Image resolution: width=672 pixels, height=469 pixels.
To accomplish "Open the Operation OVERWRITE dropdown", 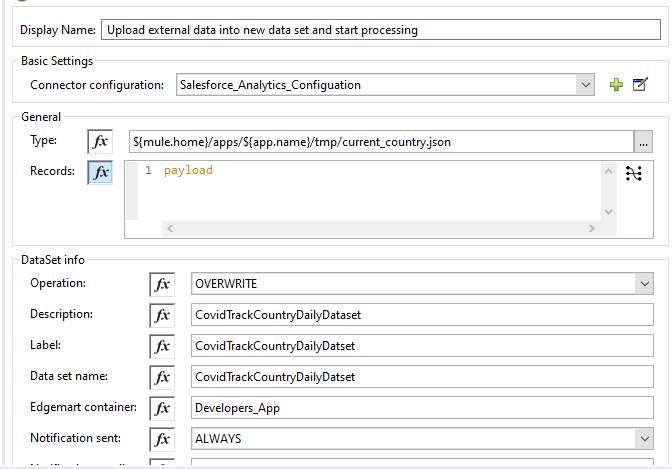I will [x=644, y=284].
